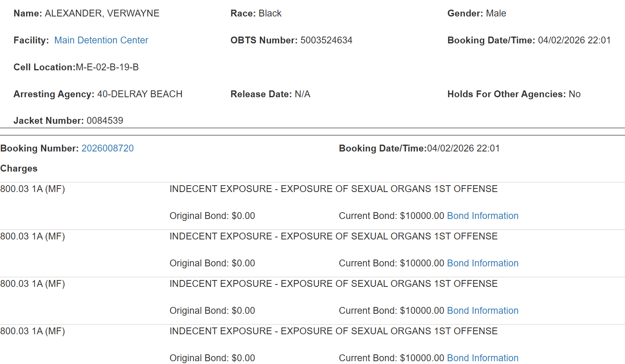Open Bond Information for the first charge

(x=482, y=216)
